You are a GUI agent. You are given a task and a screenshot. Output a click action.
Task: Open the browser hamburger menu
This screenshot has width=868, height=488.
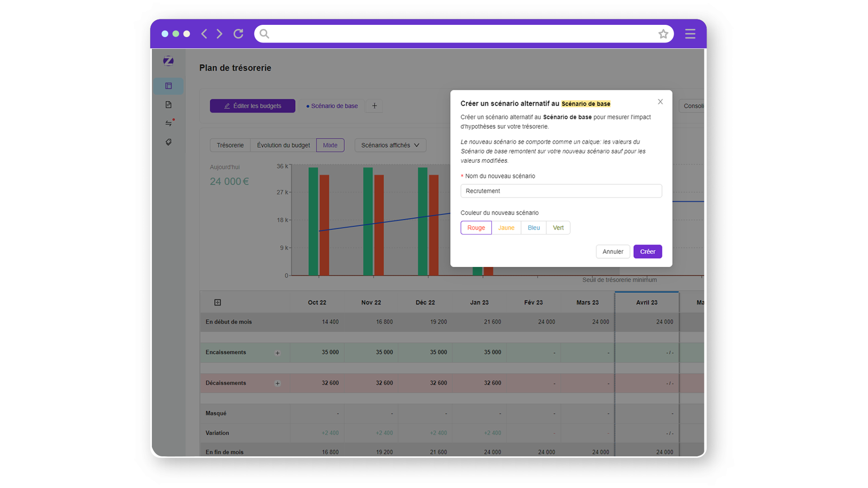[x=690, y=34]
